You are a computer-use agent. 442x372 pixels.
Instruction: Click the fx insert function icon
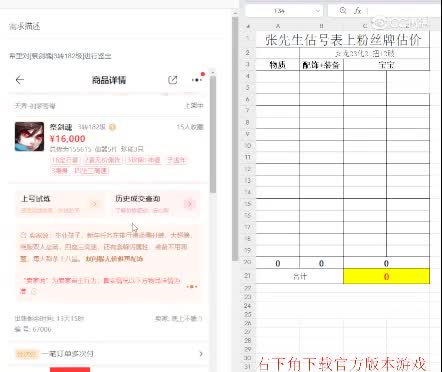358,11
